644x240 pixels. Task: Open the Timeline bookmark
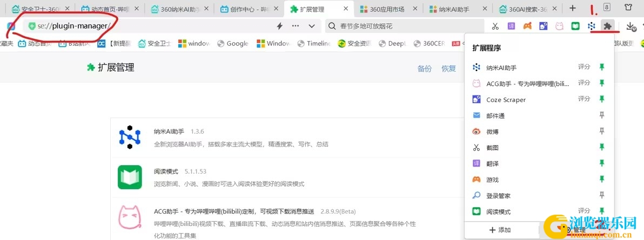pyautogui.click(x=313, y=44)
